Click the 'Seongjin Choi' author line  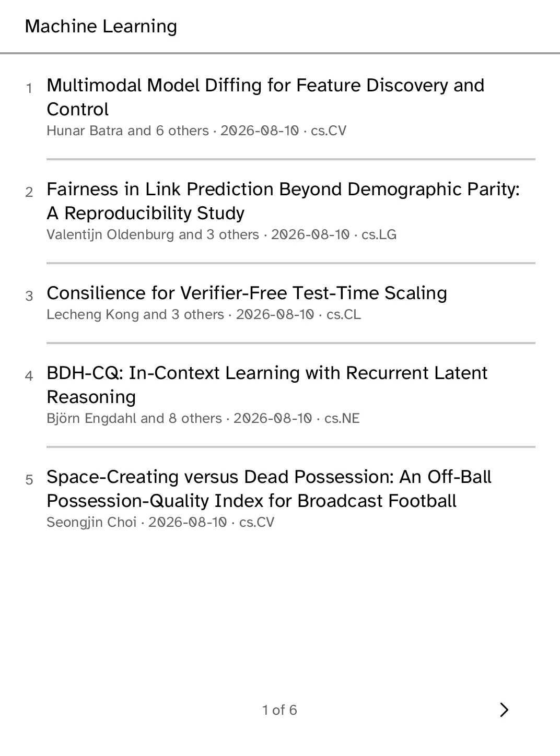(91, 522)
